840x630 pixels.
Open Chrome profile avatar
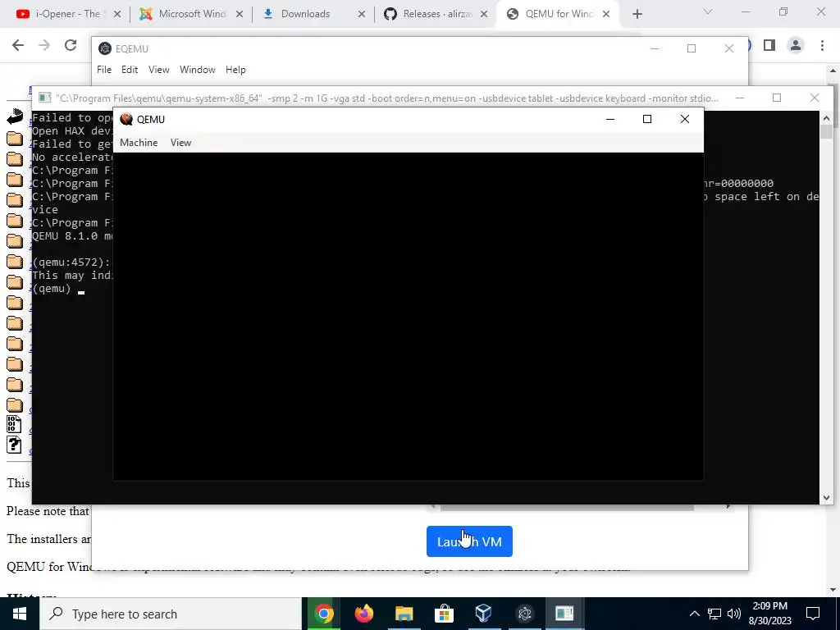[796, 46]
